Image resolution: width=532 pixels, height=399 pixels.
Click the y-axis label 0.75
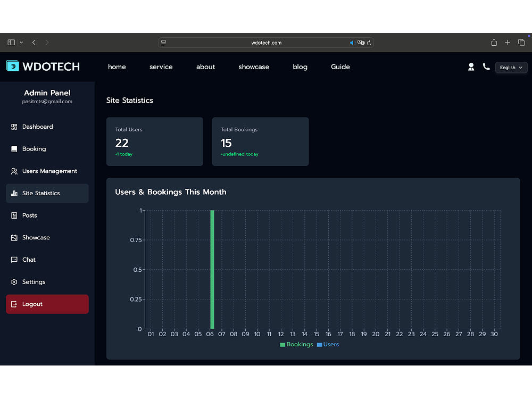pyautogui.click(x=136, y=240)
